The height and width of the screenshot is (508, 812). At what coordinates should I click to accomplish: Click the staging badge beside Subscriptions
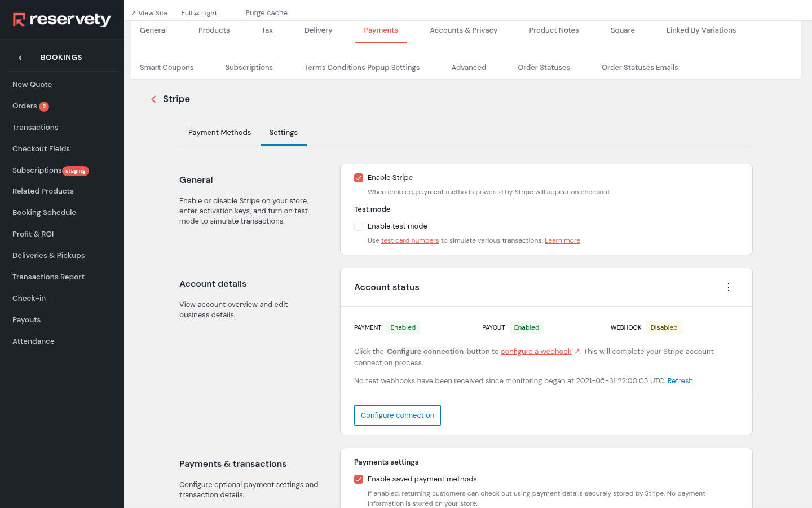[76, 171]
